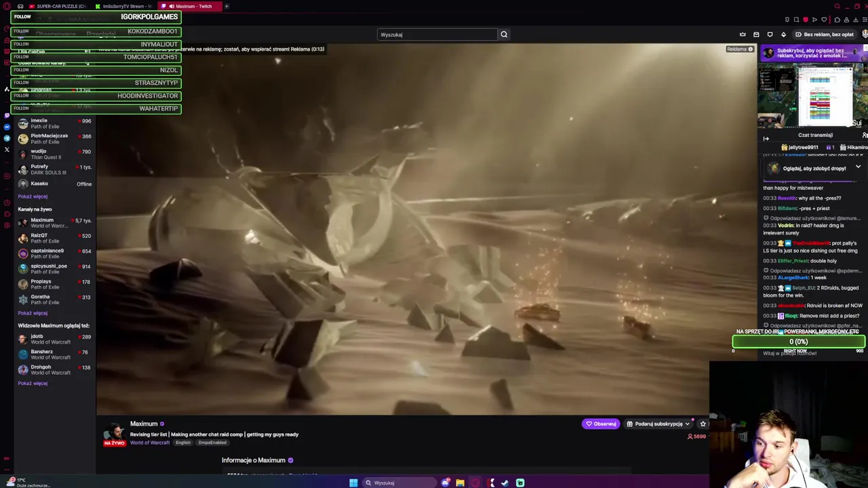This screenshot has height=488, width=868.
Task: Click the Maximum channel name below video
Action: (x=144, y=424)
